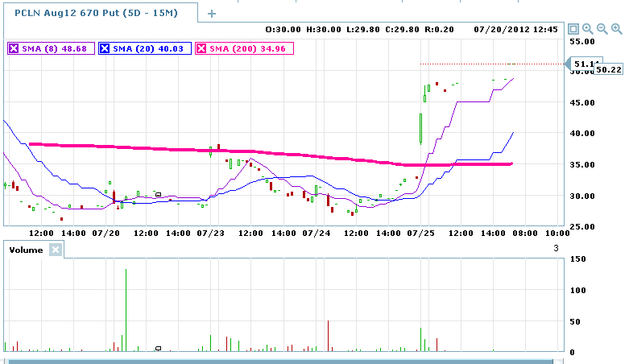629x364 pixels.
Task: Remove the SMA (200) indicator with its X
Action: point(201,48)
